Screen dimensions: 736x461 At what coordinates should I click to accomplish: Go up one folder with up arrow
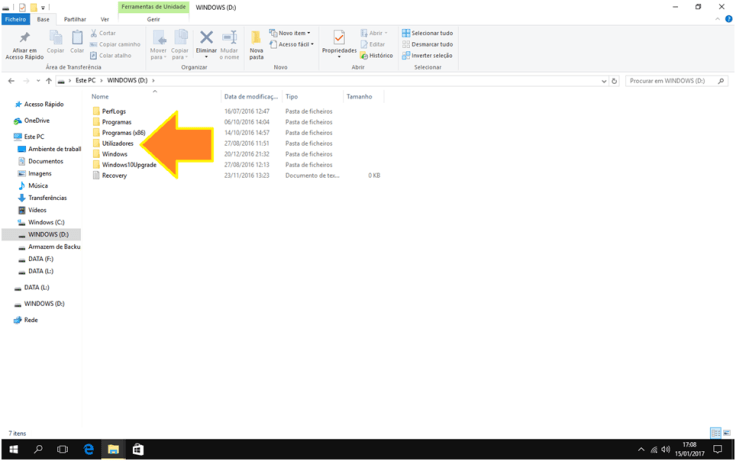[x=48, y=80]
